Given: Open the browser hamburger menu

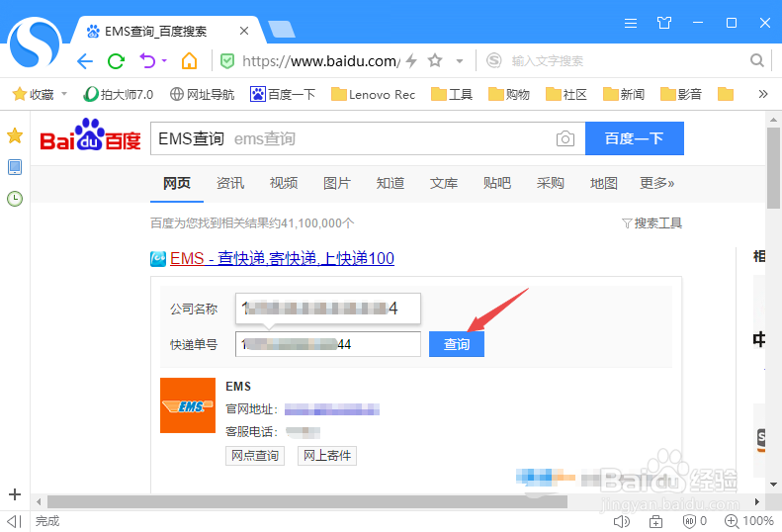Looking at the screenshot, I should click(x=631, y=23).
